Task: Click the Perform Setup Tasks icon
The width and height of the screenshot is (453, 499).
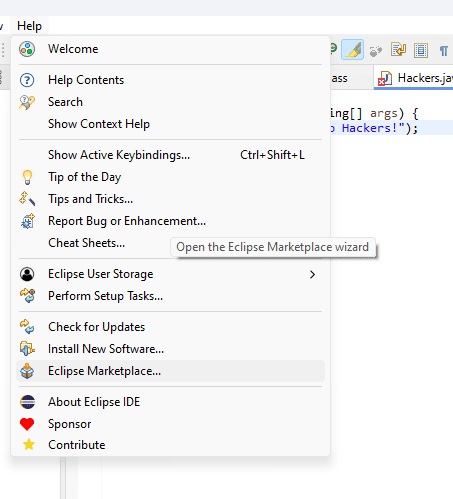Action: click(27, 296)
